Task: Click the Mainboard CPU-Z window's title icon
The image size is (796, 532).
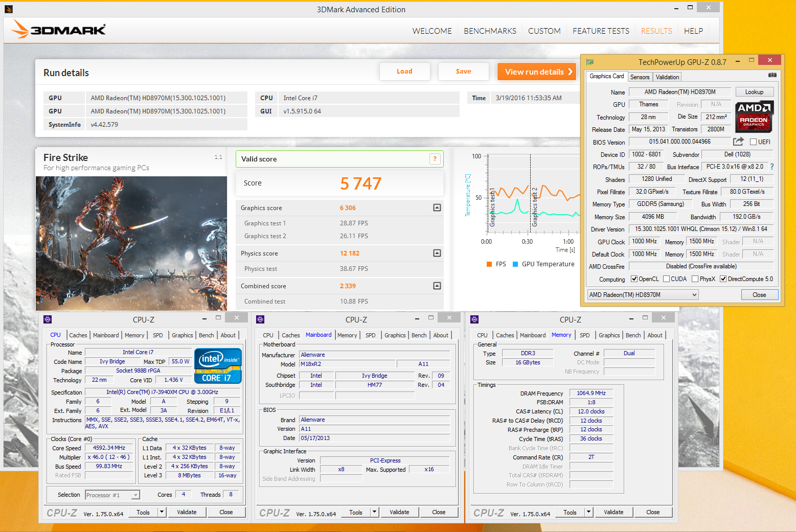Action: click(260, 319)
